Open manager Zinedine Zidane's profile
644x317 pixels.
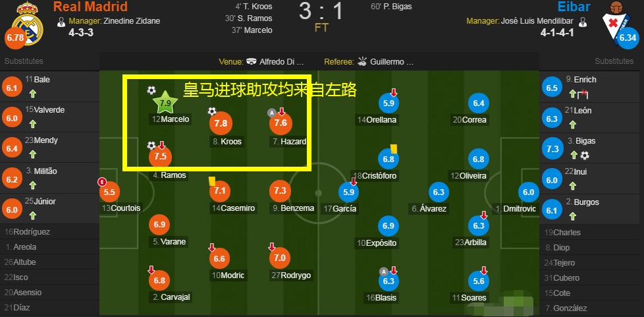[x=132, y=21]
